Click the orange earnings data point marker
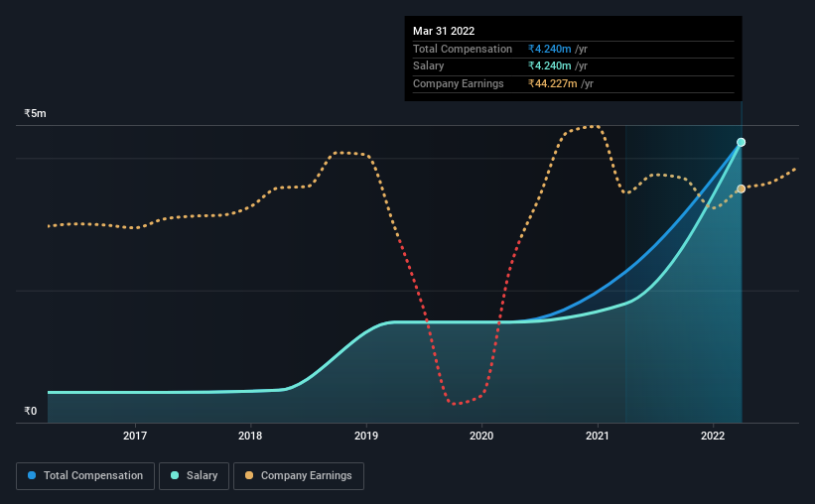 click(x=742, y=189)
